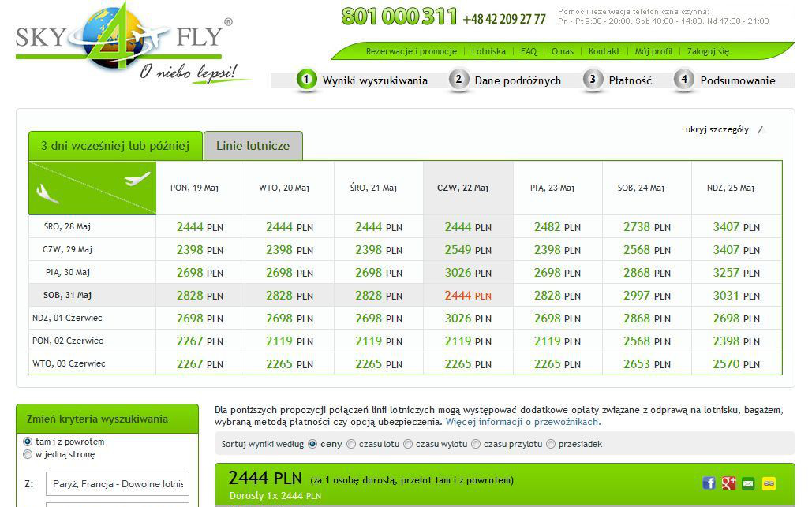Pick 2568 PLN in the CZW 29 Maj row
Viewport: 812px width, 507px height.
pyautogui.click(x=647, y=250)
